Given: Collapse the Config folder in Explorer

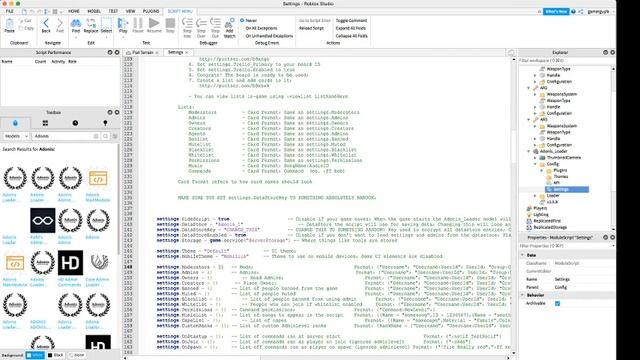Looking at the screenshot, I should pos(535,164).
